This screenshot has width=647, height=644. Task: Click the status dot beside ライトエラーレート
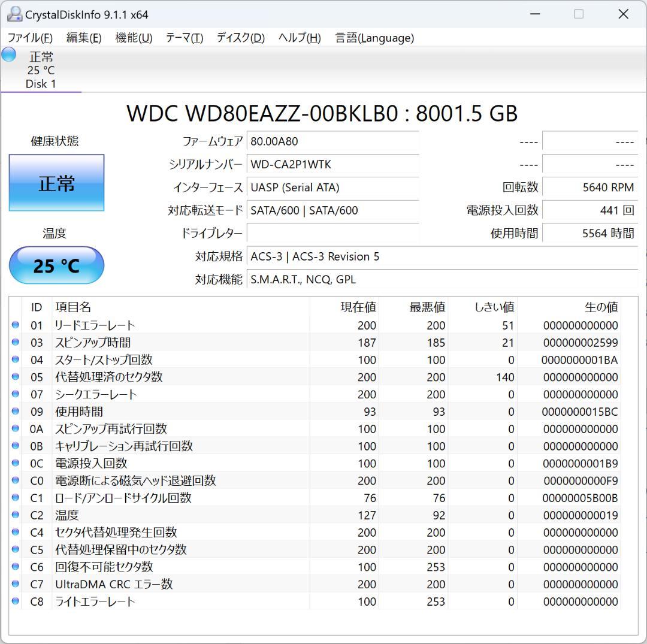coord(15,601)
